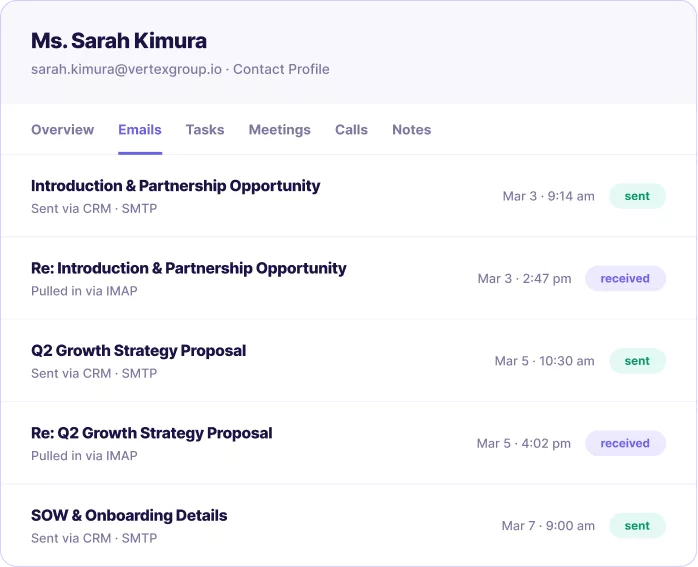Viewport: 698px width, 567px height.
Task: Click the sent badge for Mar 5 10:30 am
Action: [x=637, y=360]
